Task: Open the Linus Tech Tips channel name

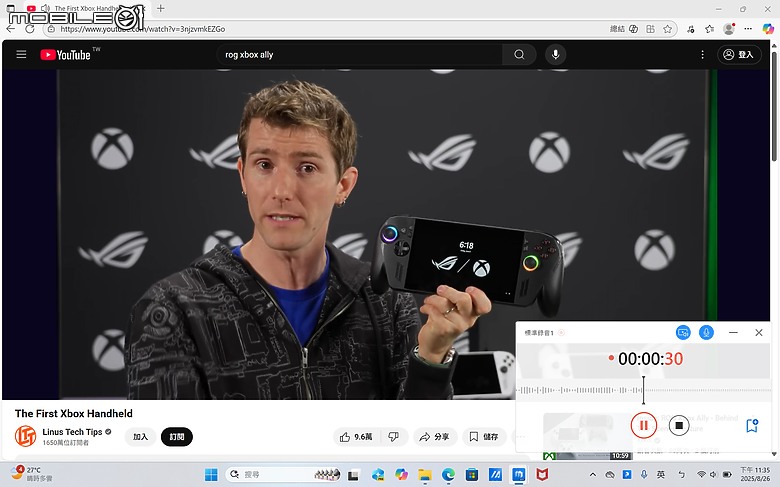Action: (x=72, y=432)
